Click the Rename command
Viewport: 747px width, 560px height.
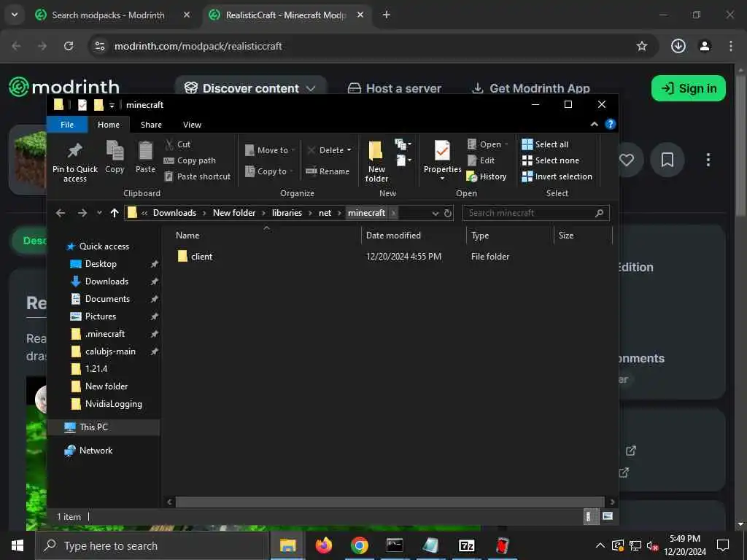click(328, 171)
